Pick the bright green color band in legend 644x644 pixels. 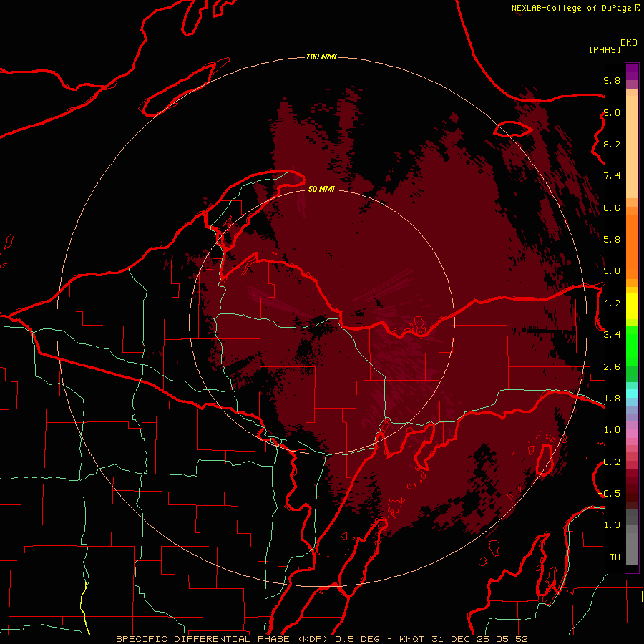tap(632, 346)
